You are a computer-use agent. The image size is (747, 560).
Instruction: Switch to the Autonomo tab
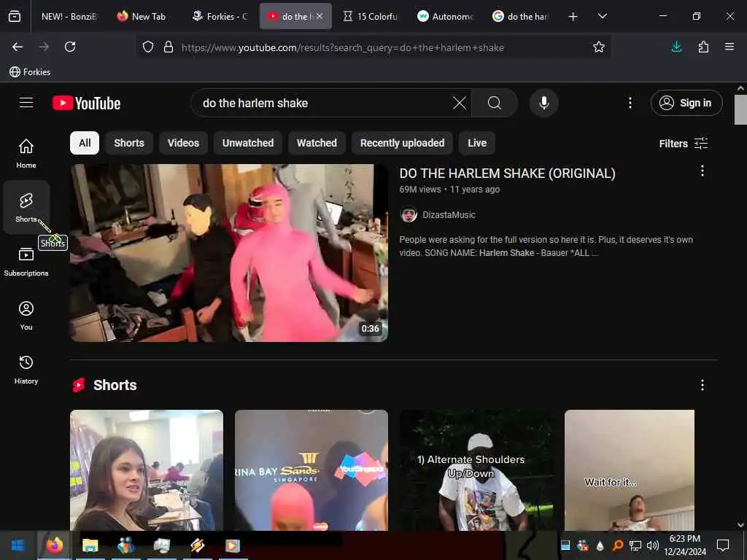click(x=446, y=16)
